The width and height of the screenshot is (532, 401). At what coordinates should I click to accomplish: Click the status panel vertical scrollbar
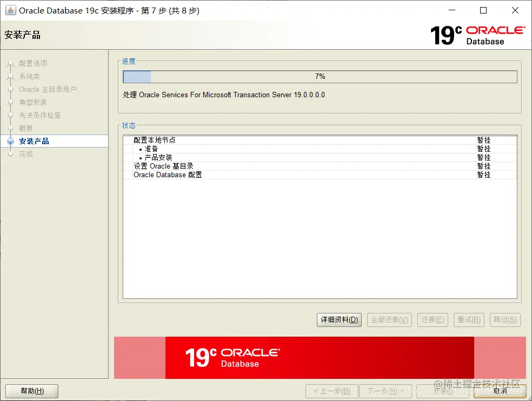[x=514, y=216]
